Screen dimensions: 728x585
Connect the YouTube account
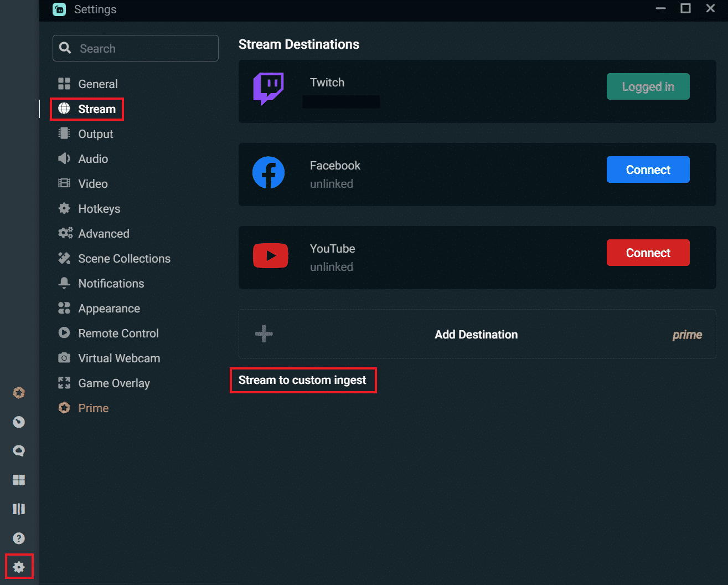648,253
